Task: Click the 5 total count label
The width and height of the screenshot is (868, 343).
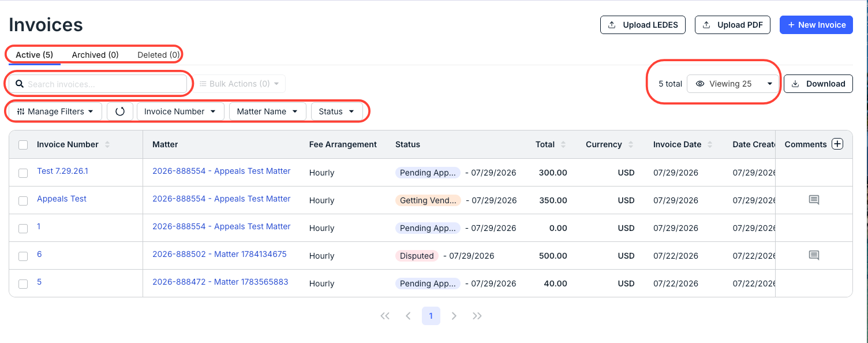Action: click(670, 84)
